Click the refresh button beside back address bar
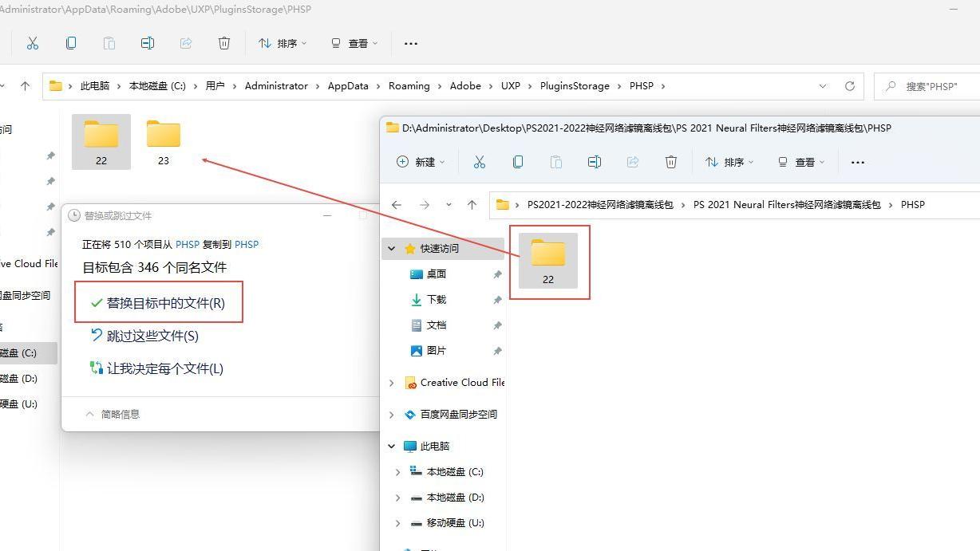This screenshot has height=551, width=980. 850,86
